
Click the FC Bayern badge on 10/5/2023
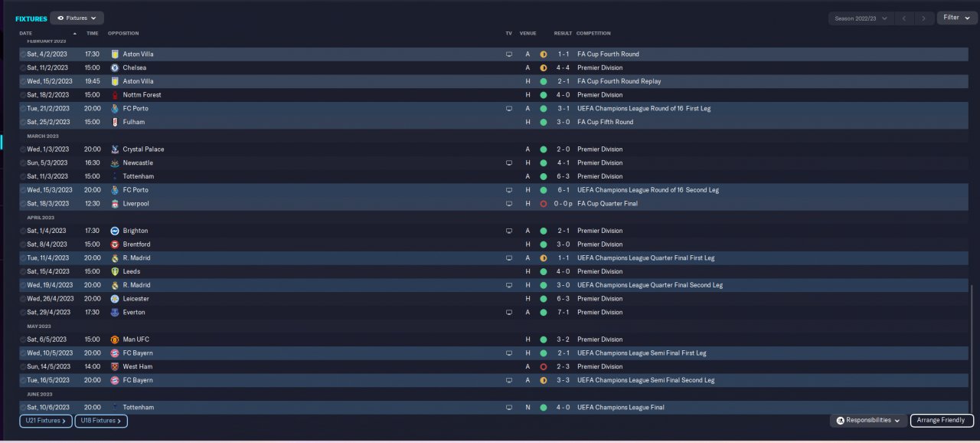coord(115,353)
